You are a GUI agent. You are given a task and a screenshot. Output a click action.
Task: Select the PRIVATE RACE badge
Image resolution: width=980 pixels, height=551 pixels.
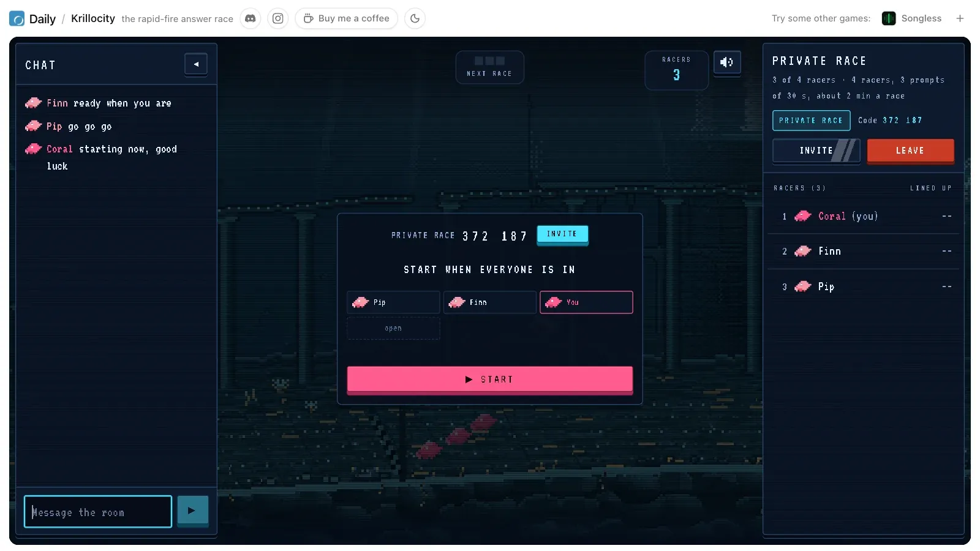[x=812, y=121]
